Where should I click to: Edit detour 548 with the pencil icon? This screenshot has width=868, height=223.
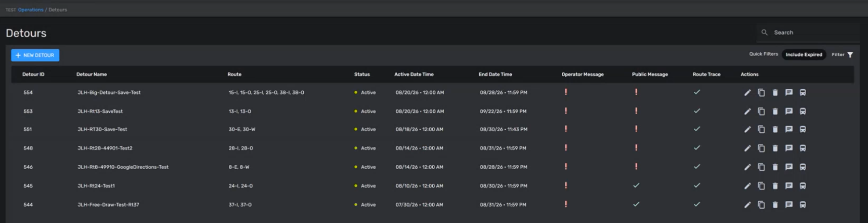click(x=747, y=148)
